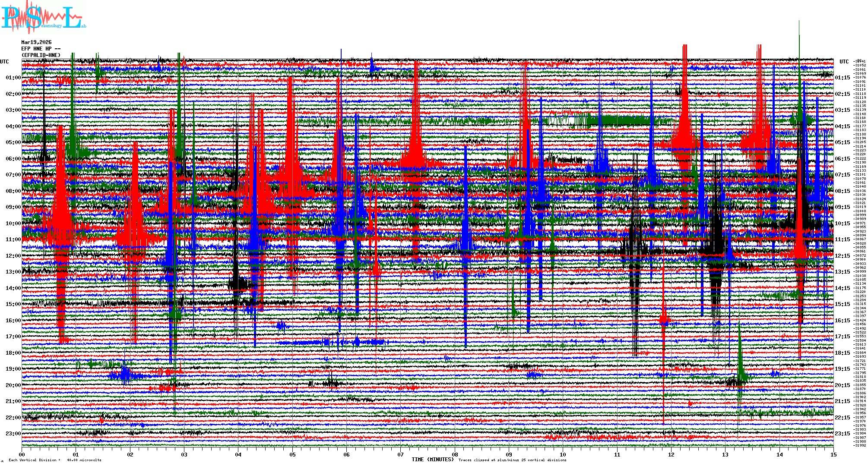Click the (EFPALIO-HNE) channel label
Viewport: 868px width, 466px height.
(x=41, y=55)
